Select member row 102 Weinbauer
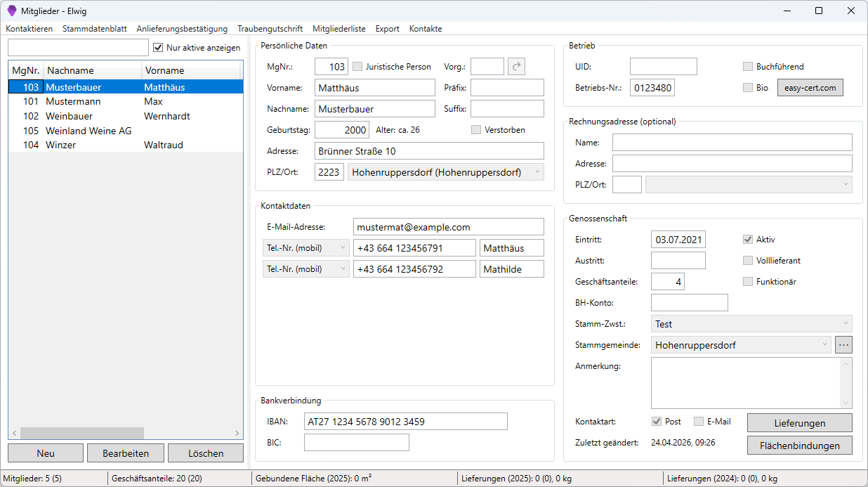This screenshot has width=868, height=487. 126,116
